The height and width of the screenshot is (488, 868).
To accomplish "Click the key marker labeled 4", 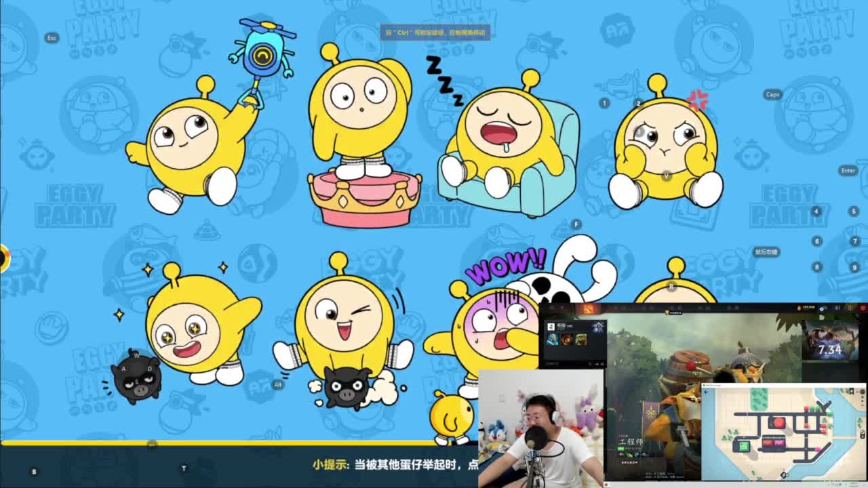I will (x=816, y=211).
